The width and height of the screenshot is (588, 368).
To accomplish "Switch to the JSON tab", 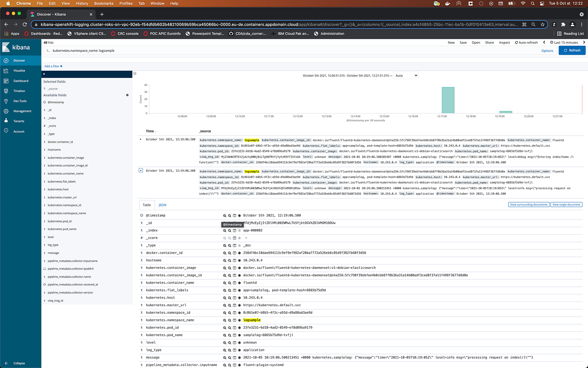I will click(163, 205).
